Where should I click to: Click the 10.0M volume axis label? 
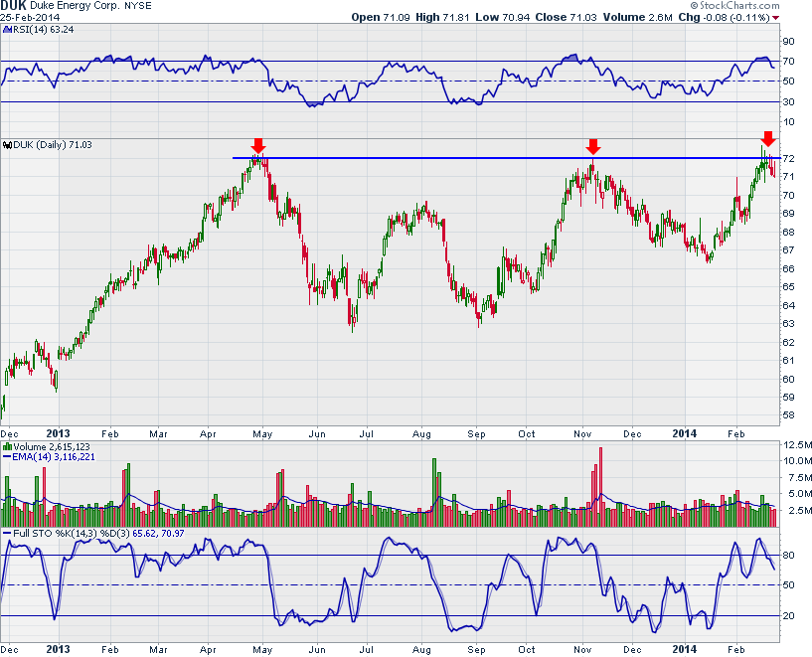click(797, 461)
